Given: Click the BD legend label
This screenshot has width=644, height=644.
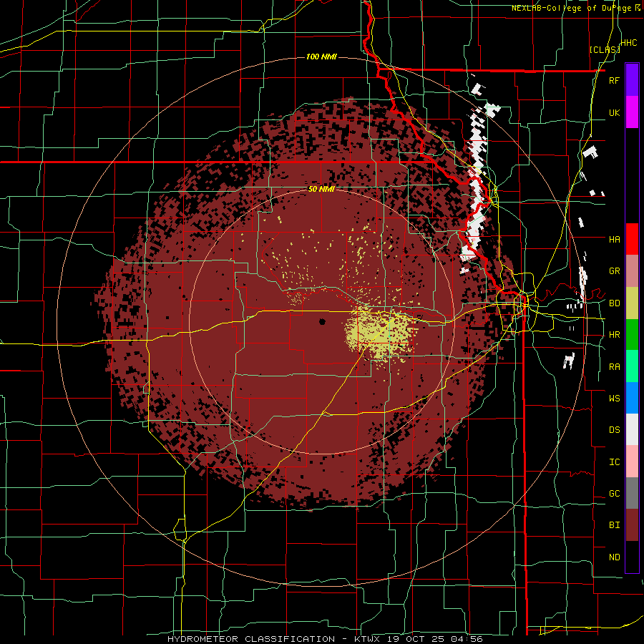Looking at the screenshot, I should 614,303.
